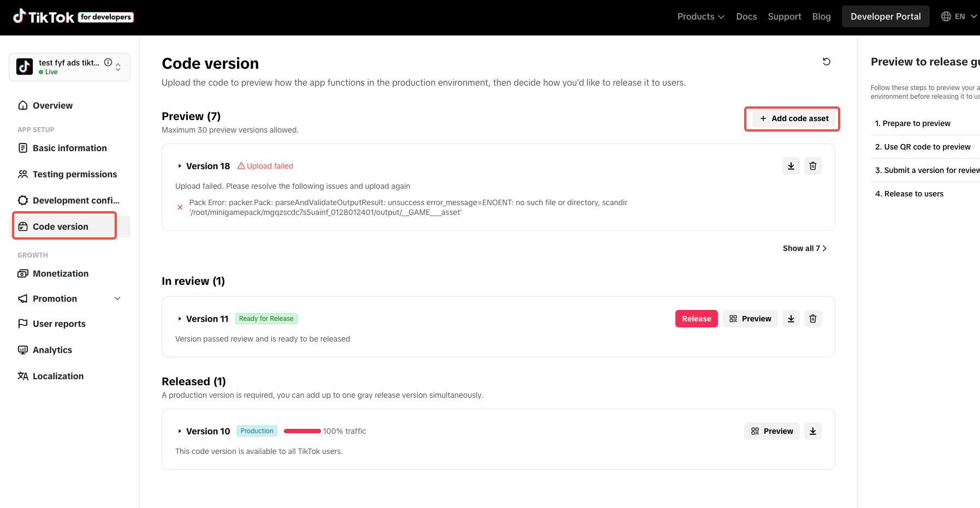Open the Docs page
Image resolution: width=980 pixels, height=508 pixels.
point(746,16)
